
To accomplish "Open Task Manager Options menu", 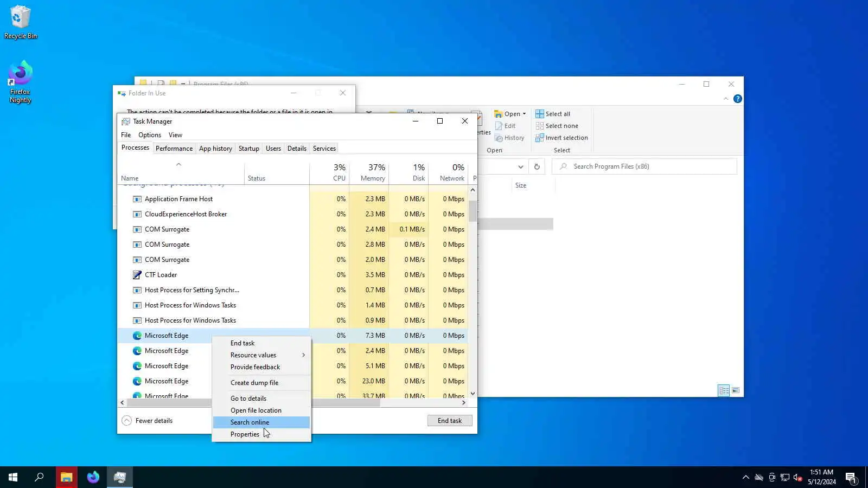I will (x=150, y=135).
